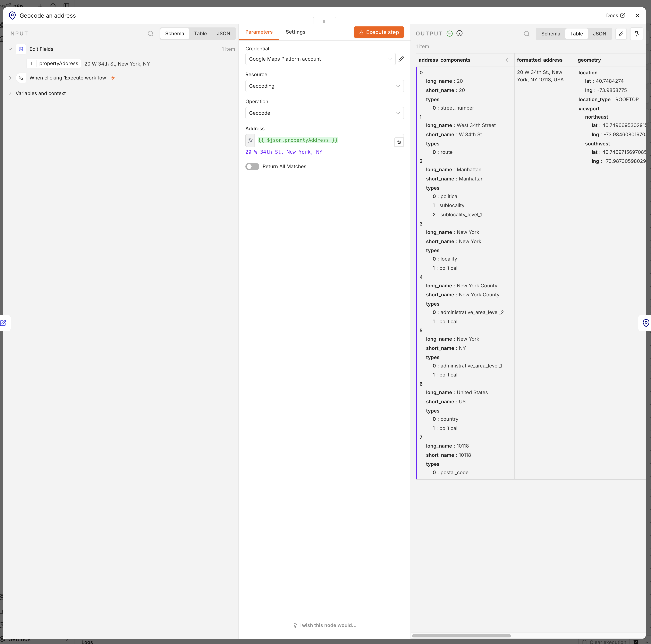Click 'I wish this node would...' link
Screen dimensions: 651x644
click(324, 625)
